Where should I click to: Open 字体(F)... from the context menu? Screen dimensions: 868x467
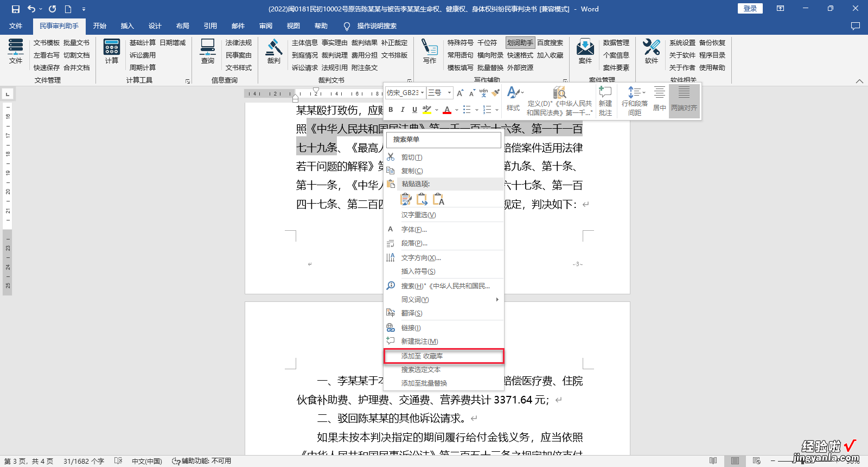[444, 230]
